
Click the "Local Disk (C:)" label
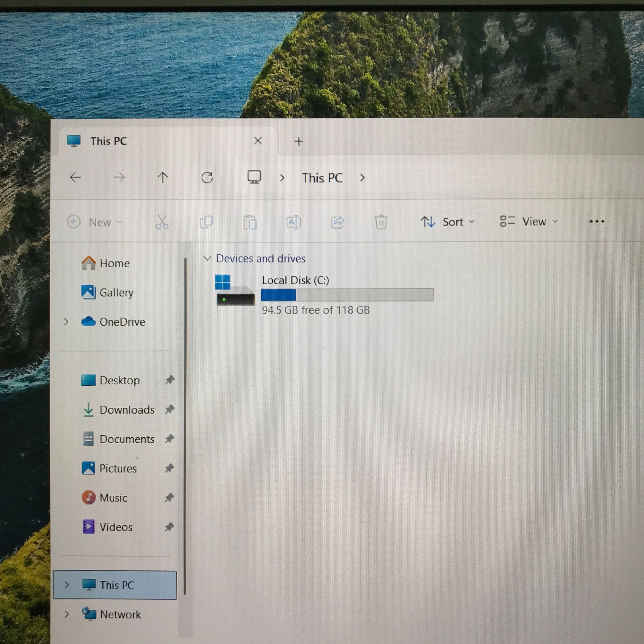[x=295, y=280]
